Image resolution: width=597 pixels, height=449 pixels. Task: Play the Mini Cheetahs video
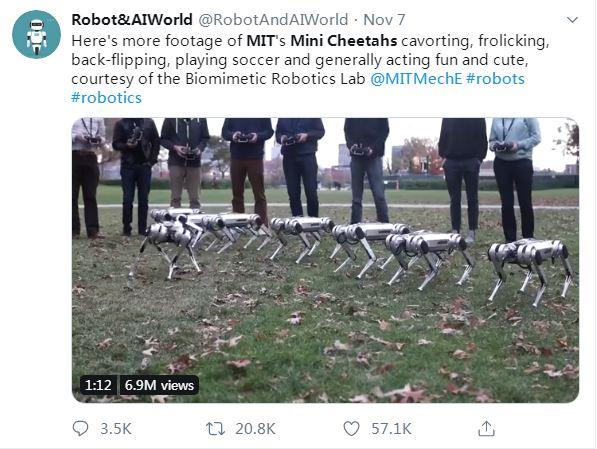[x=326, y=260]
